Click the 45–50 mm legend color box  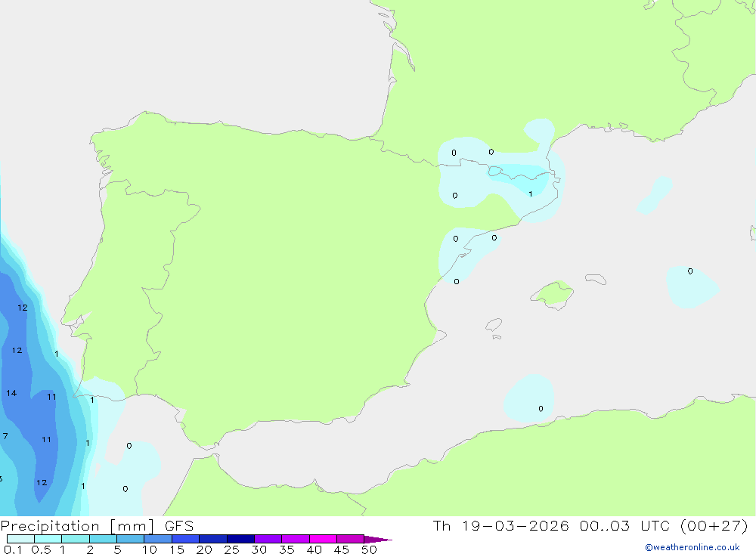click(x=350, y=539)
